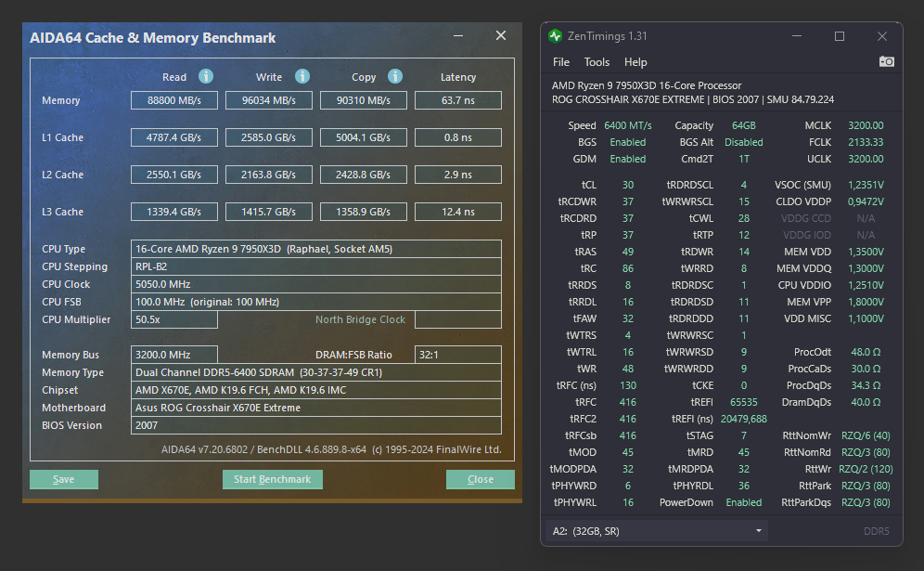
Task: Click the Memory Latency 63.7 ns field
Action: (458, 100)
